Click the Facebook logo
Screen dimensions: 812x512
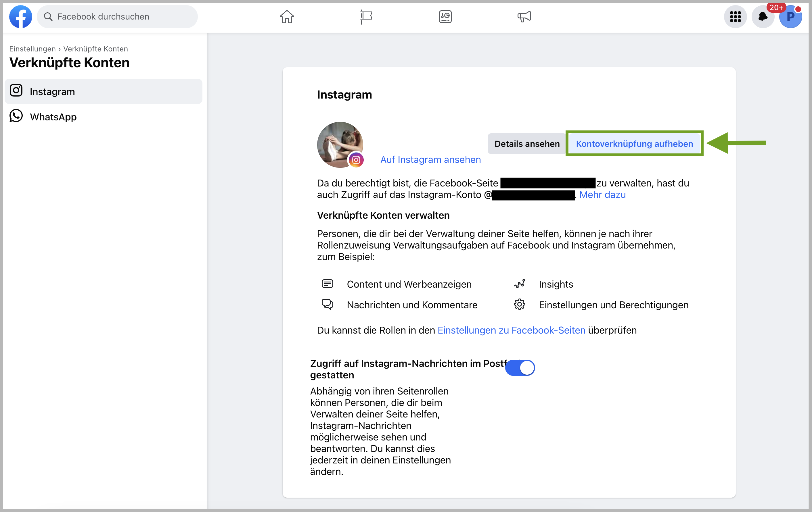pos(21,16)
